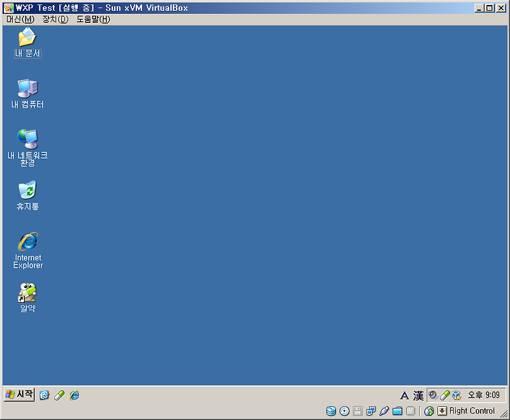Select the 내 컴퓨터 (My Computer) desktop icon
This screenshot has width=510, height=420.
[26, 89]
